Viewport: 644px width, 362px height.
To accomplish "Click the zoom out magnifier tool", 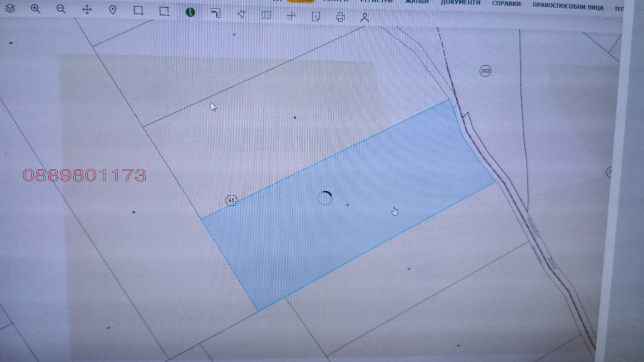I will pos(61,9).
